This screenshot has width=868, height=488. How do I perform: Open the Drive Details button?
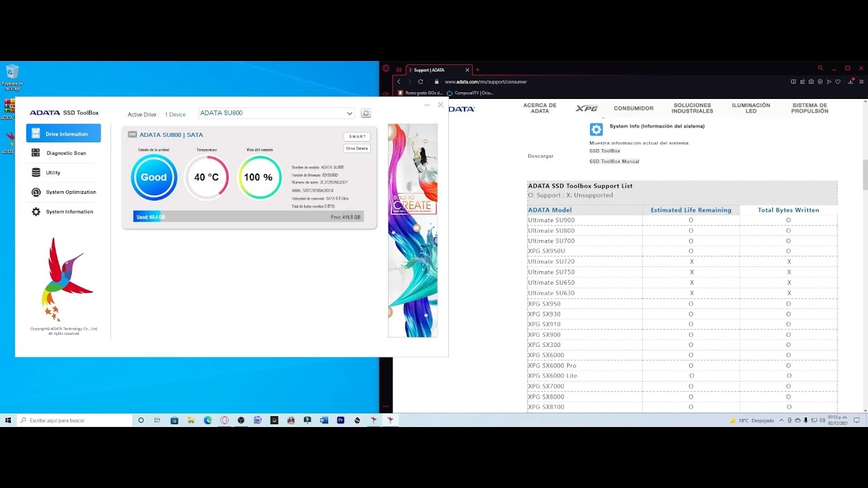357,148
